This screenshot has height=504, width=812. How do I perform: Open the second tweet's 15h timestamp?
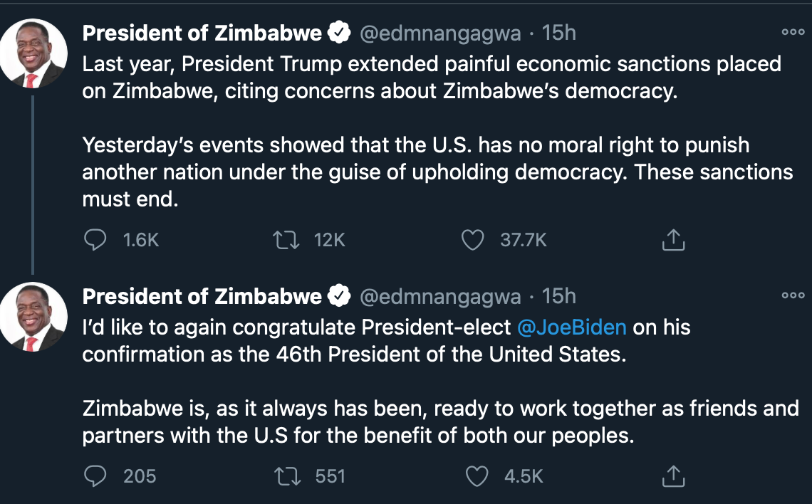click(559, 296)
